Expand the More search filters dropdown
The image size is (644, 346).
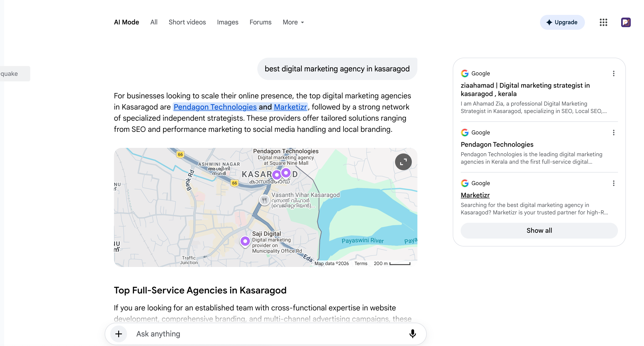coord(293,22)
